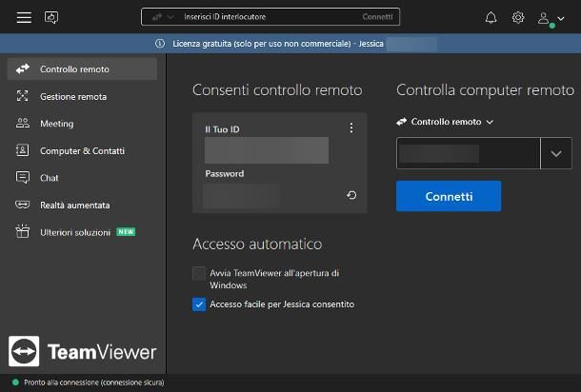Click the Chat bubble icon

23,177
